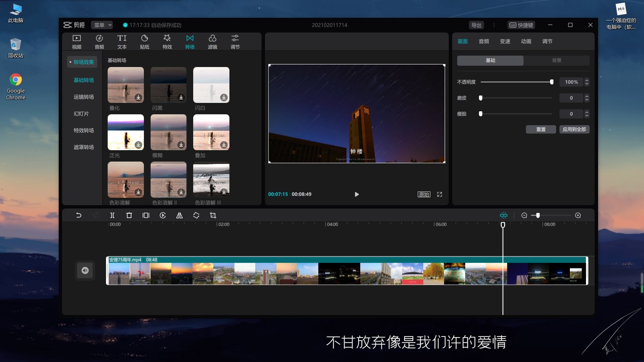Open the 菜单 dropdown menu
Viewport: 644px width, 362px height.
(102, 25)
